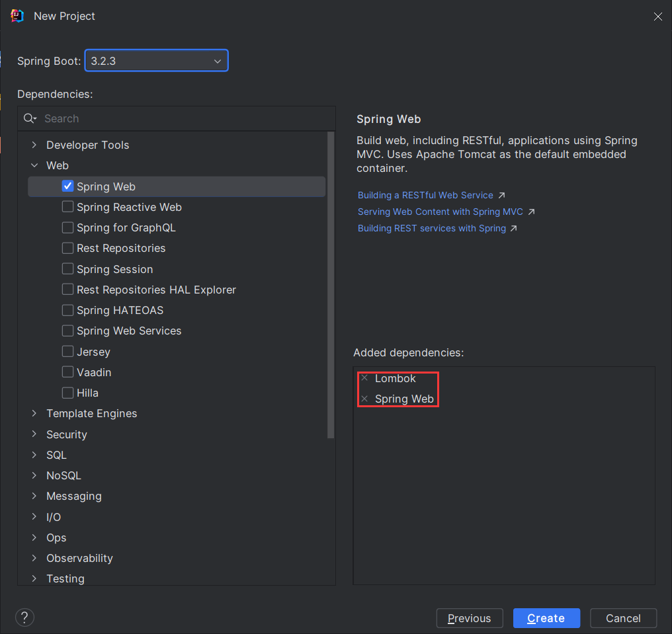Close the New Project dialog
The height and width of the screenshot is (634, 672).
[658, 17]
